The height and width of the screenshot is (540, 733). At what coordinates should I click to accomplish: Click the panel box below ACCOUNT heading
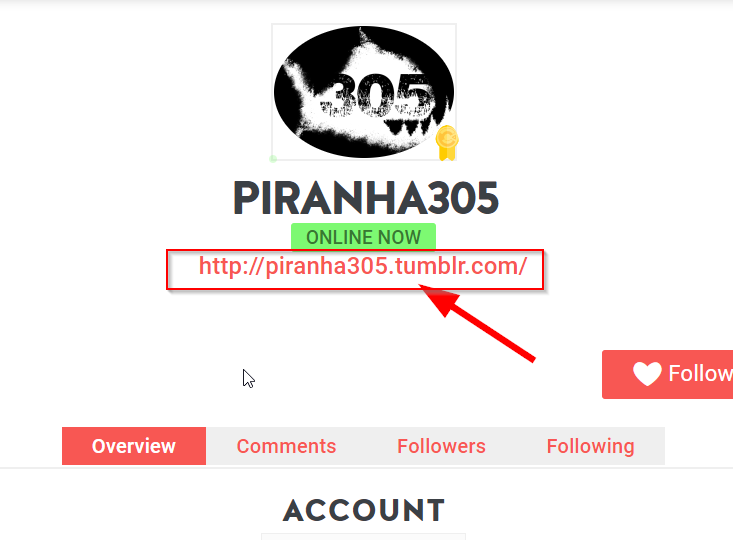[363, 536]
